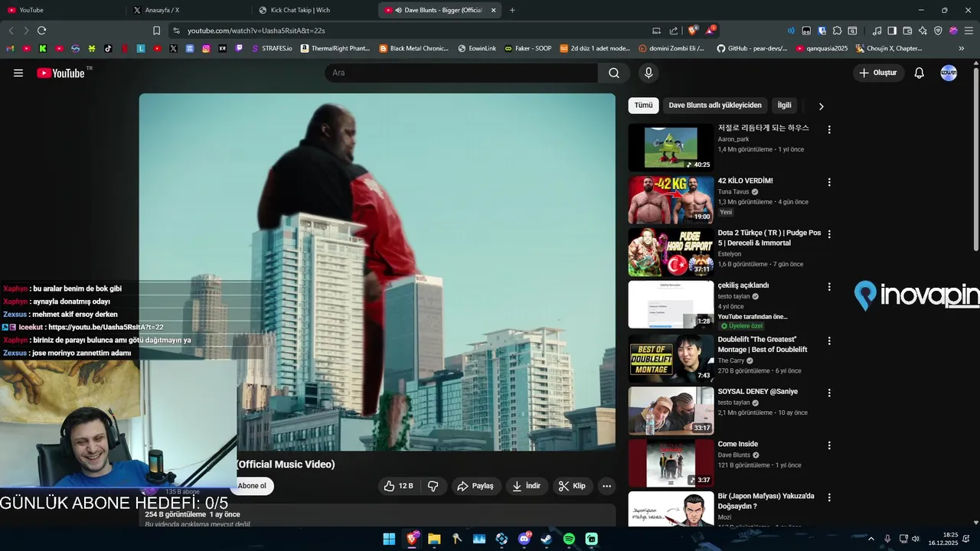Open the browser extensions puzzle icon
Viewport: 980px width, 551px height.
coord(837,31)
